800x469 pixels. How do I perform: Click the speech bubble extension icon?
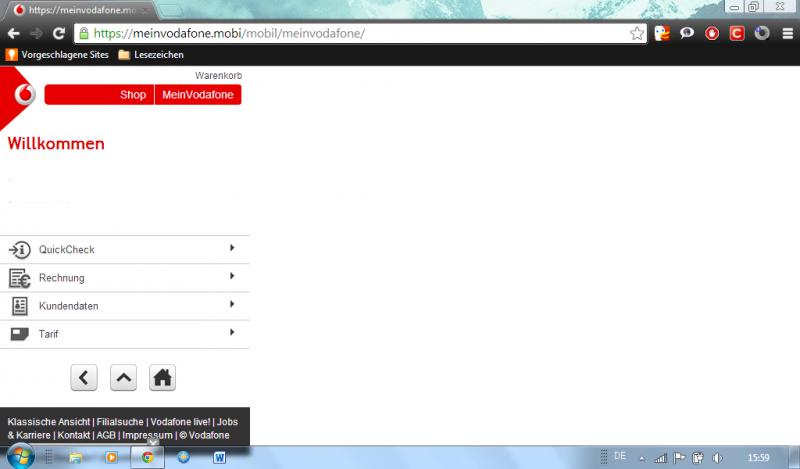coord(687,34)
